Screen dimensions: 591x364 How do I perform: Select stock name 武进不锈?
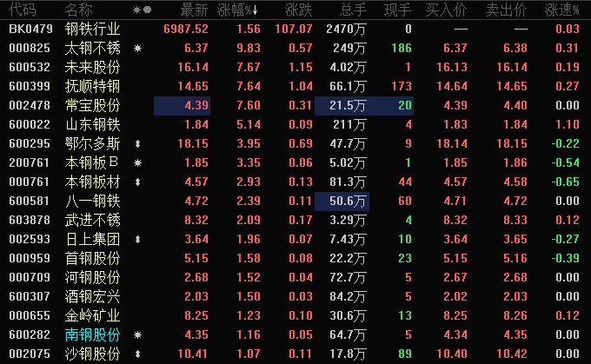[x=92, y=220]
